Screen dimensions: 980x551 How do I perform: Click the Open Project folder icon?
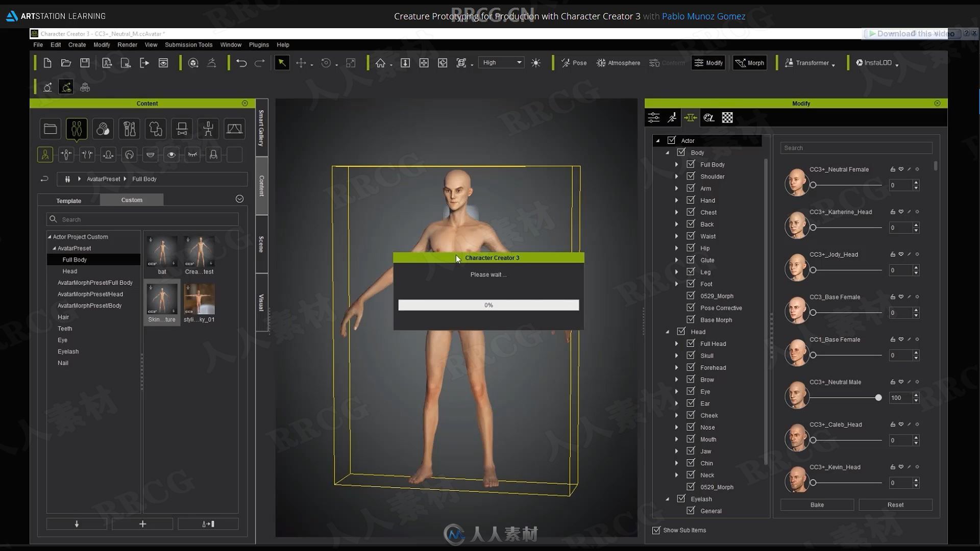pyautogui.click(x=66, y=63)
